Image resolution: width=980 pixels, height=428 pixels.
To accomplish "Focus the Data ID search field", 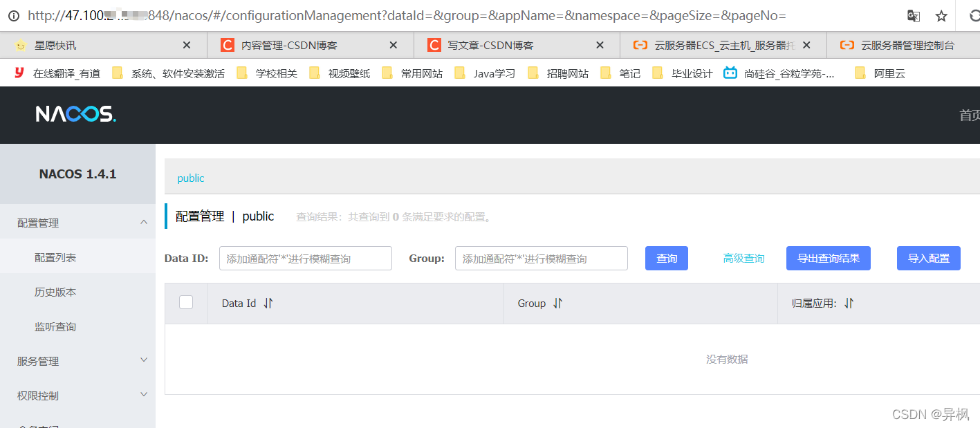I will [x=306, y=258].
